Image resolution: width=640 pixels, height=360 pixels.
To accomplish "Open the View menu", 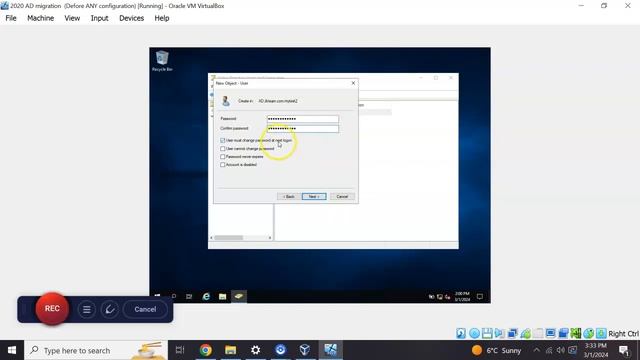I will coord(72,18).
